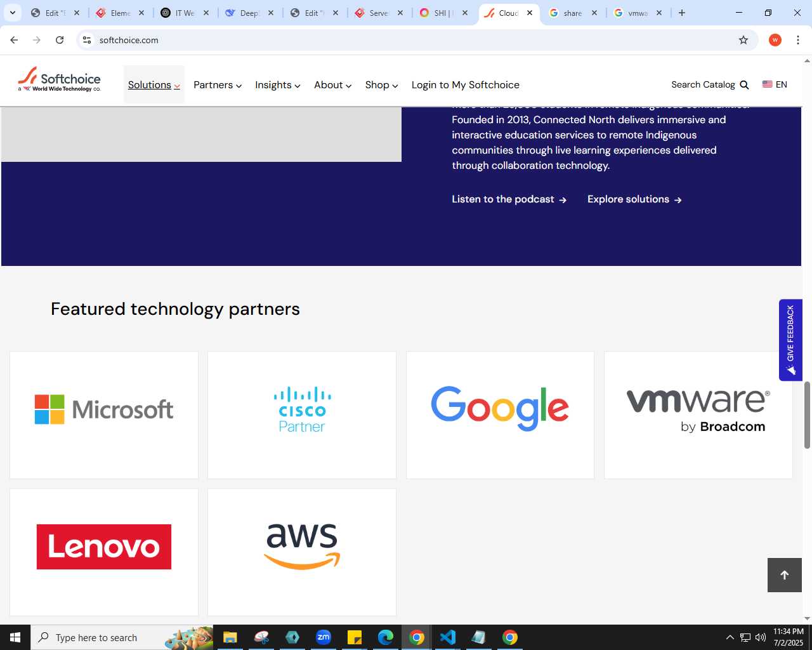
Task: Go back with browser back arrow
Action: (x=14, y=40)
